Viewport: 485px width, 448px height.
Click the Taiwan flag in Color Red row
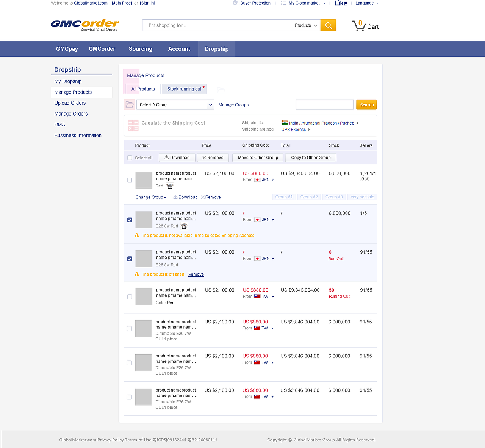257,297
